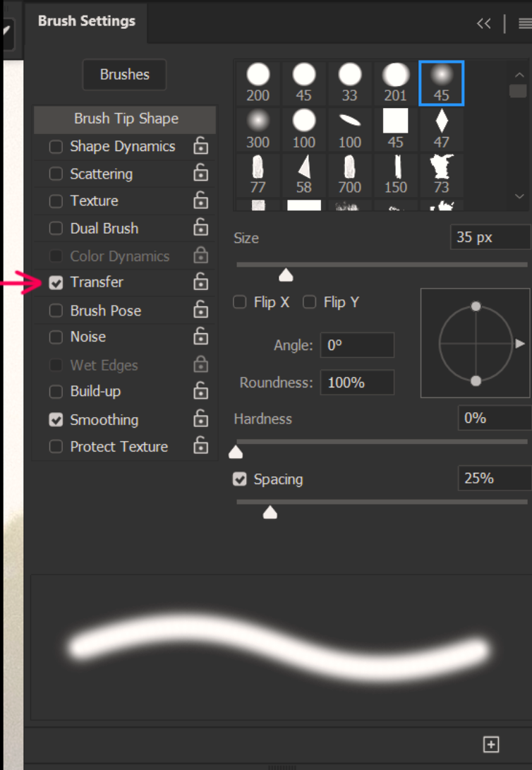Click the Brushes button
This screenshot has height=770, width=532.
(x=125, y=74)
